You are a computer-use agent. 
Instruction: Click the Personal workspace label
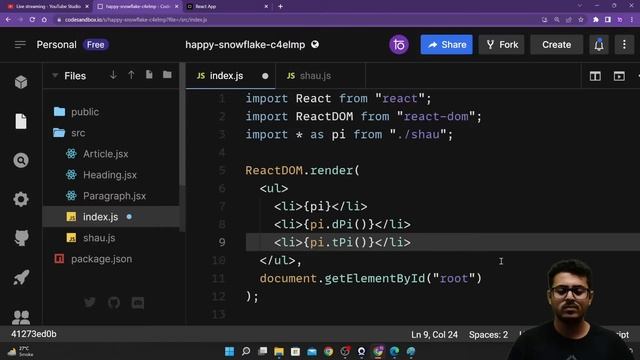(56, 44)
